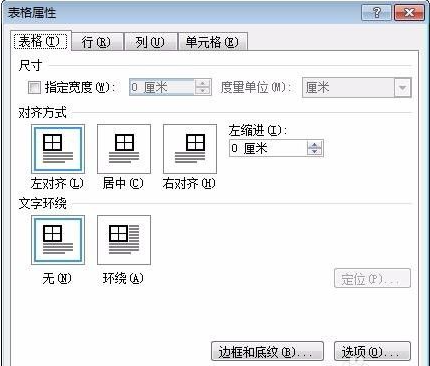Click the help question mark button
The height and width of the screenshot is (366, 430).
click(376, 13)
